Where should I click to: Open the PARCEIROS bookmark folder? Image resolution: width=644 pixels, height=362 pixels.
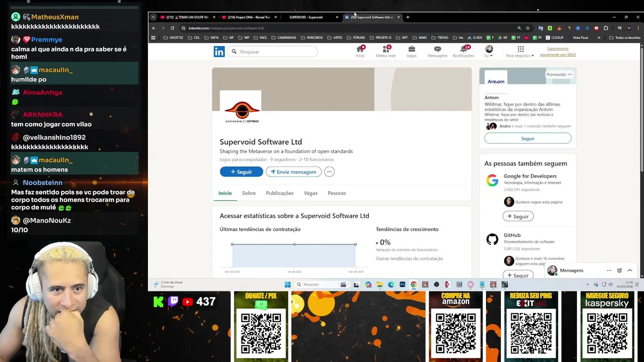(x=311, y=38)
